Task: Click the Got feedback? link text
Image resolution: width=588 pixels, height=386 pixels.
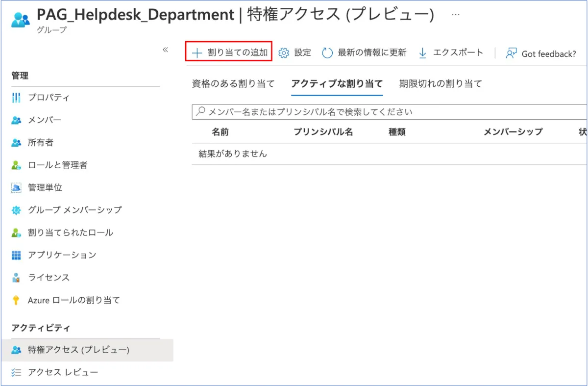Action: (x=549, y=54)
